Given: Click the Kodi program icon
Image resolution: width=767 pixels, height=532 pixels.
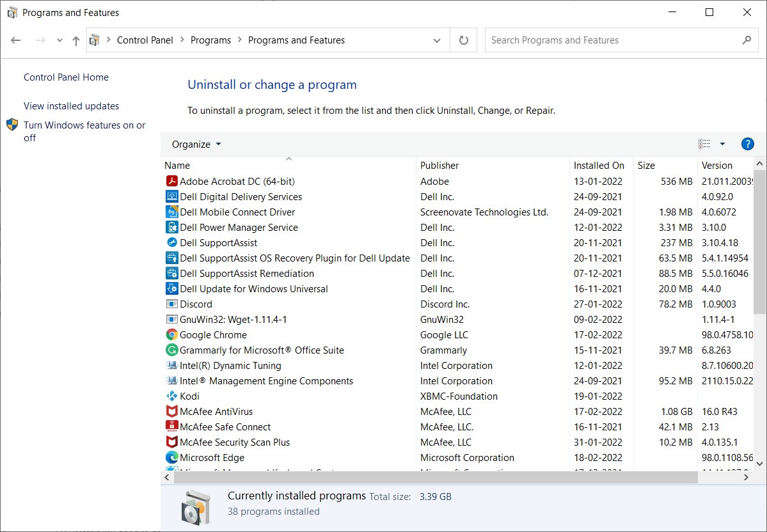Looking at the screenshot, I should [x=171, y=396].
